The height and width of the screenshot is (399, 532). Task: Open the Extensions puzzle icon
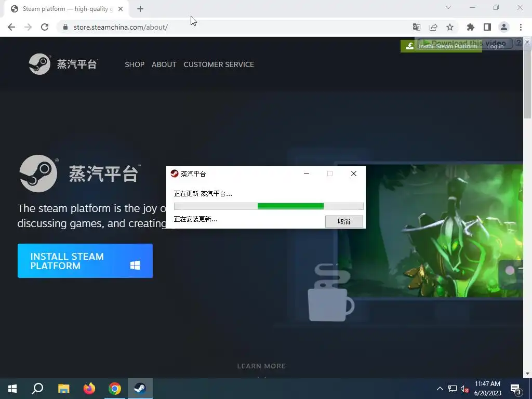pos(470,27)
